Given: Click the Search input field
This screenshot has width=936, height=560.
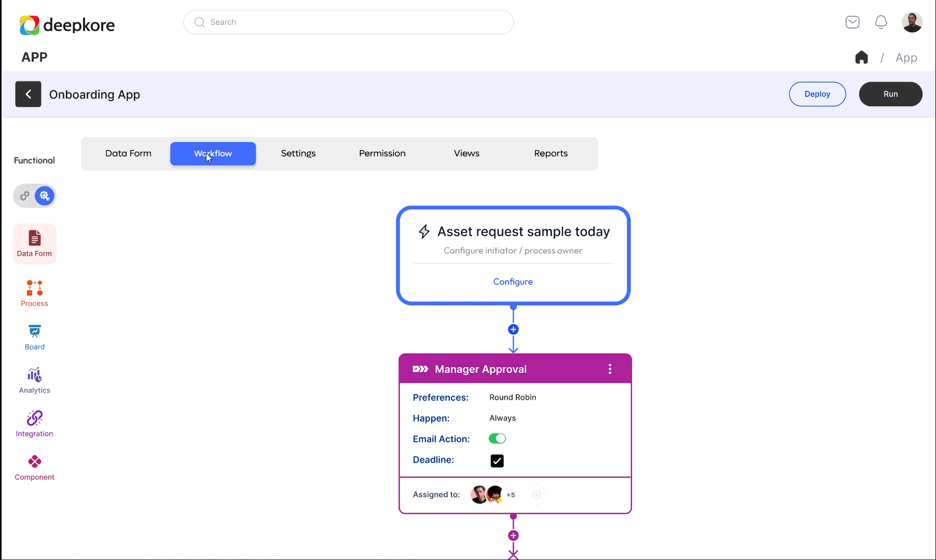Looking at the screenshot, I should click(348, 22).
